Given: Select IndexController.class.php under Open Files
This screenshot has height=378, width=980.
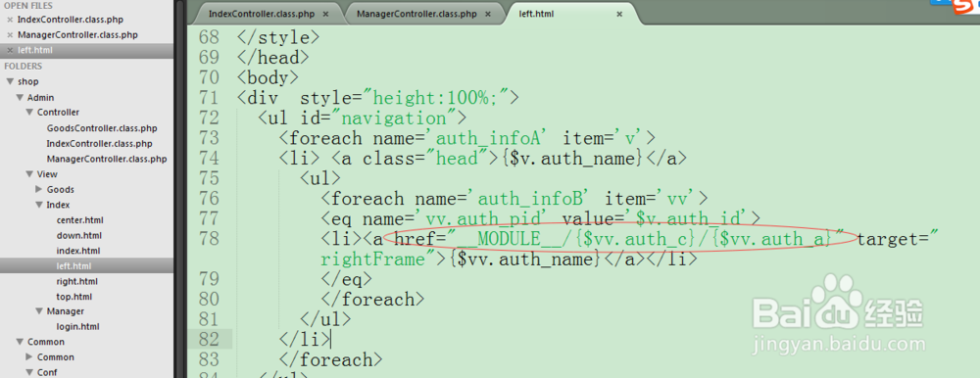Looking at the screenshot, I should (x=70, y=20).
